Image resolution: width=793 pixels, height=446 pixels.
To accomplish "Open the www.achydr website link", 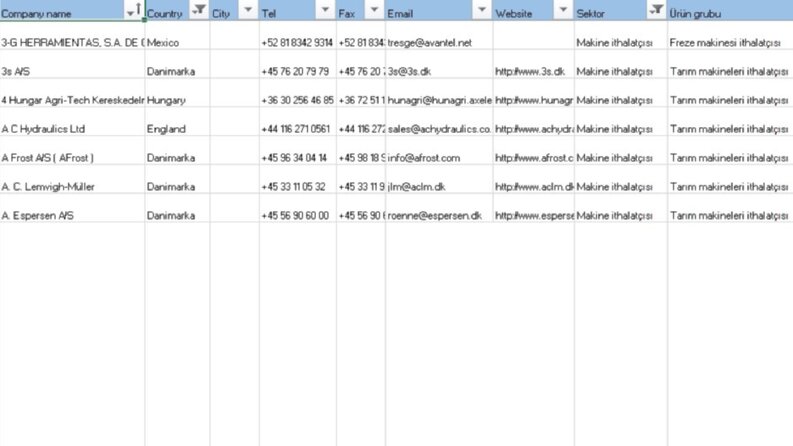I will point(534,129).
